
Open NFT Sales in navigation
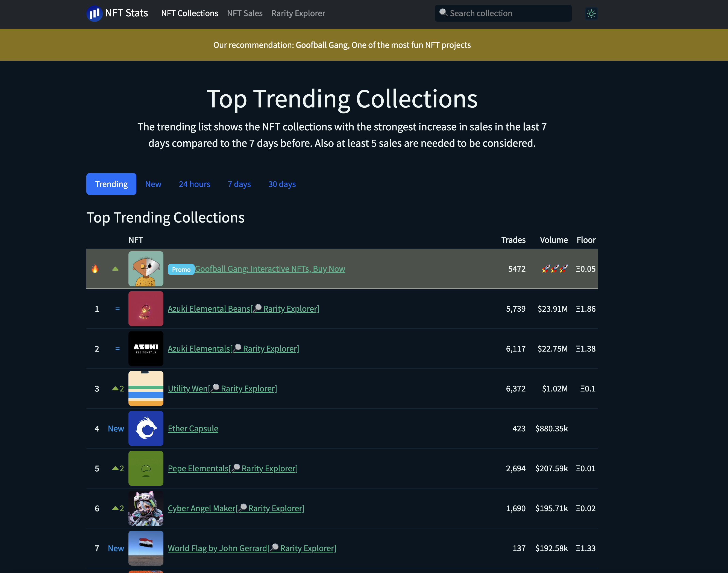[x=245, y=13]
